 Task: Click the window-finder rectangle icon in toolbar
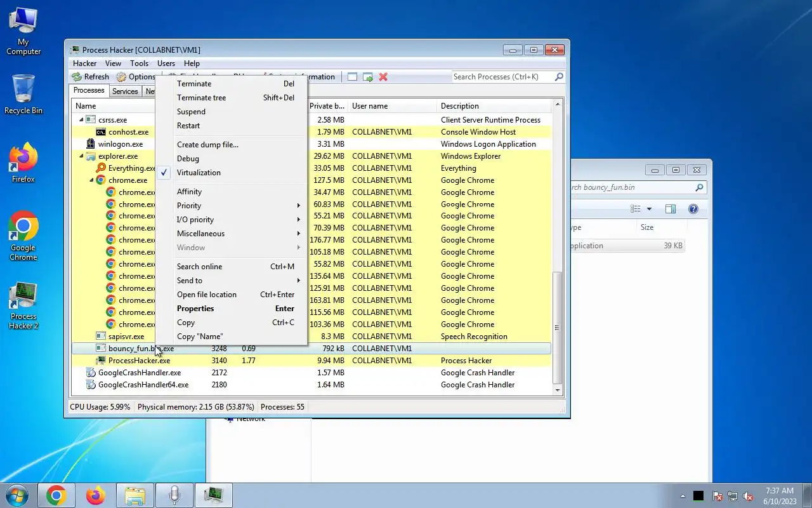click(x=352, y=77)
